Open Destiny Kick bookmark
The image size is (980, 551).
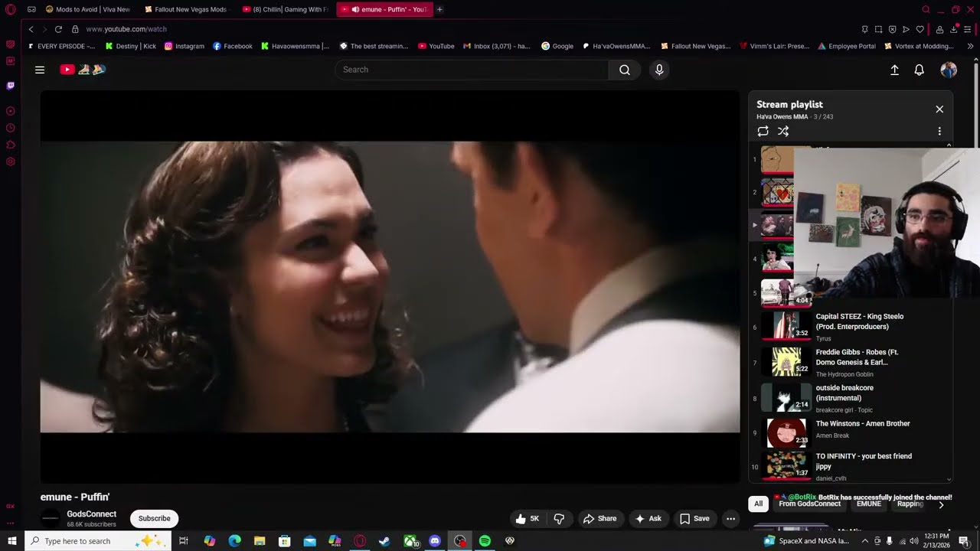(130, 46)
